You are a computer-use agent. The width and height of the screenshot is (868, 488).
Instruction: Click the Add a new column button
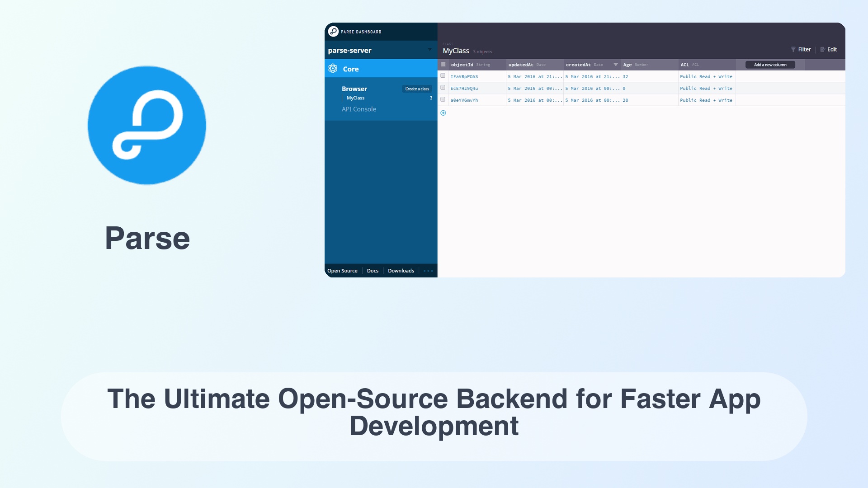click(770, 65)
